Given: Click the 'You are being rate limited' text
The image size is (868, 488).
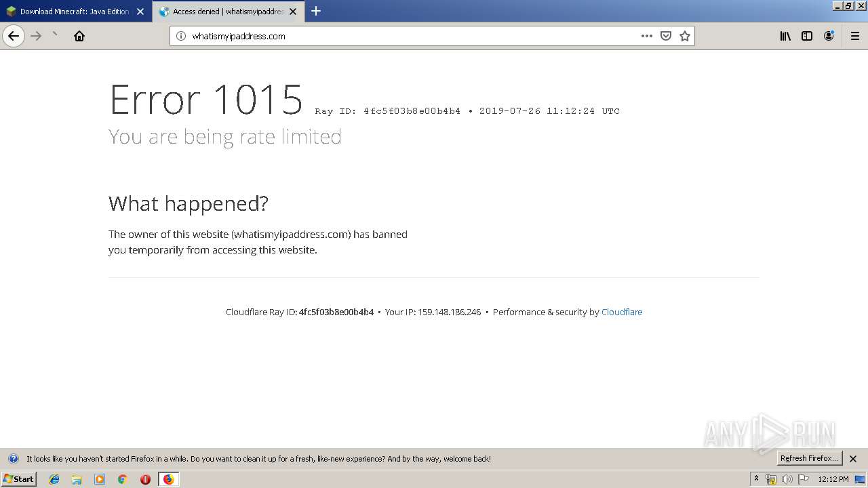Looking at the screenshot, I should click(225, 136).
